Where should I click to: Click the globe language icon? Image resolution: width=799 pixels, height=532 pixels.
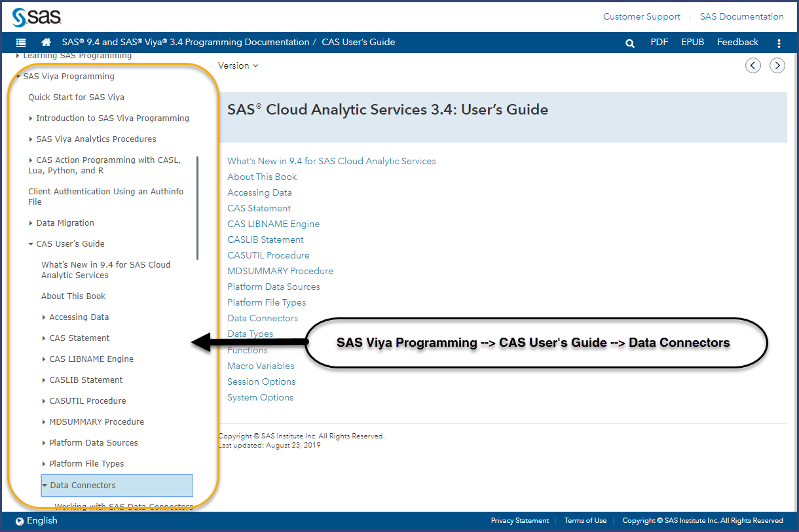[20, 522]
